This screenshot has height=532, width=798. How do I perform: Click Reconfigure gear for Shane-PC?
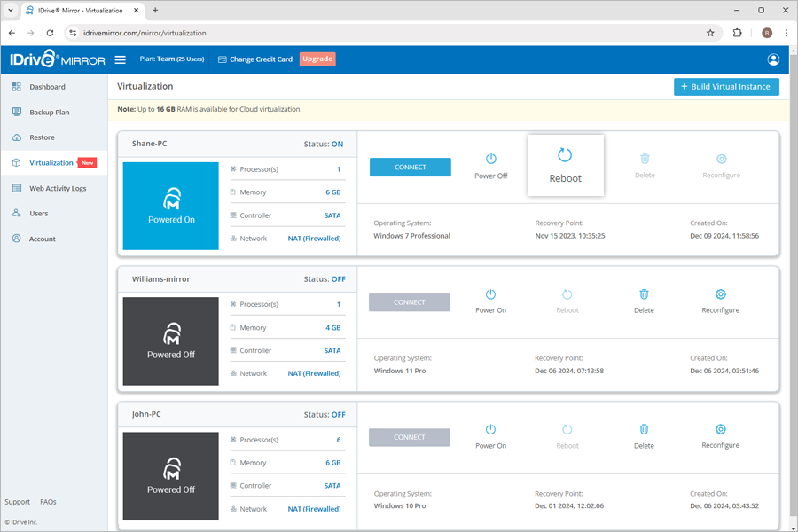721,159
